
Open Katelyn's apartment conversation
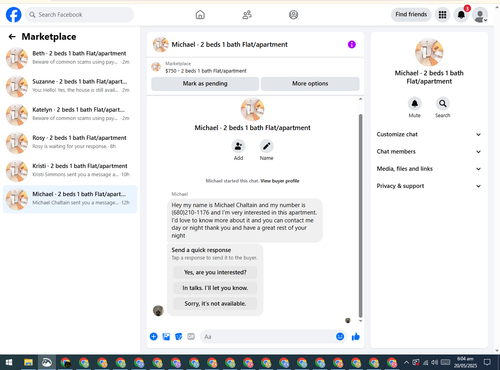pos(70,114)
